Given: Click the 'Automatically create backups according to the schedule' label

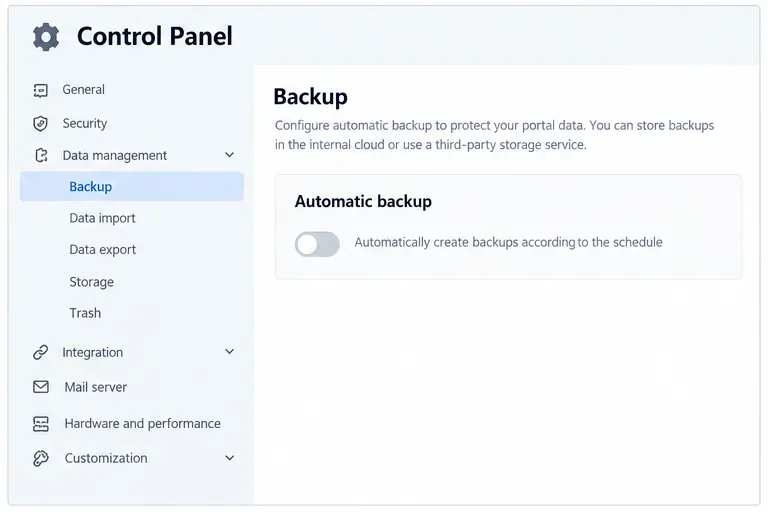Looking at the screenshot, I should pos(508,242).
